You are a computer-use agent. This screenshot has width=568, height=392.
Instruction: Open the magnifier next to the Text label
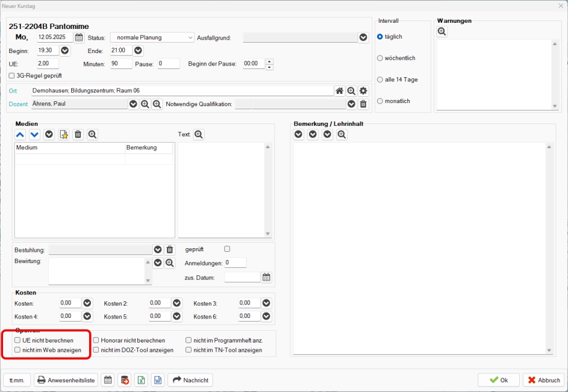click(x=198, y=135)
